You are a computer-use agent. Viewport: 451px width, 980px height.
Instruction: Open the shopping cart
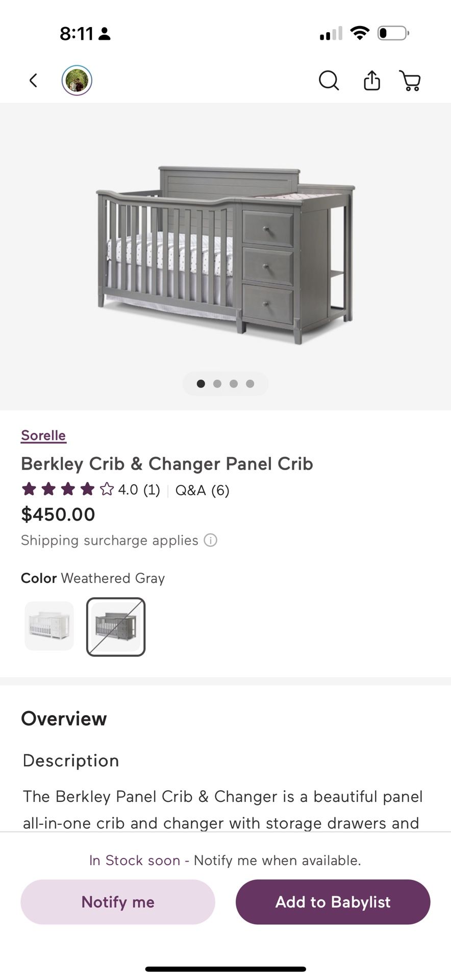[x=410, y=81]
